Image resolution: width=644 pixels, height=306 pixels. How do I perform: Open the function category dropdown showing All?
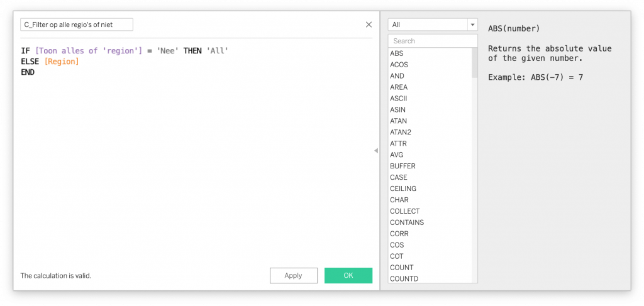click(433, 25)
